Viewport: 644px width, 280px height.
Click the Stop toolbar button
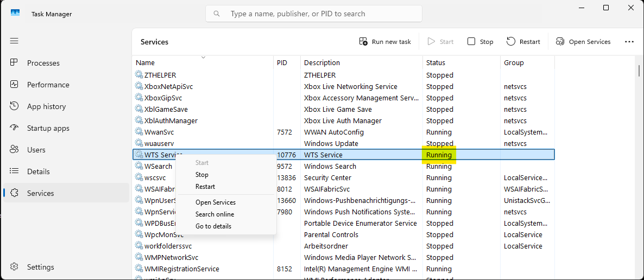481,42
